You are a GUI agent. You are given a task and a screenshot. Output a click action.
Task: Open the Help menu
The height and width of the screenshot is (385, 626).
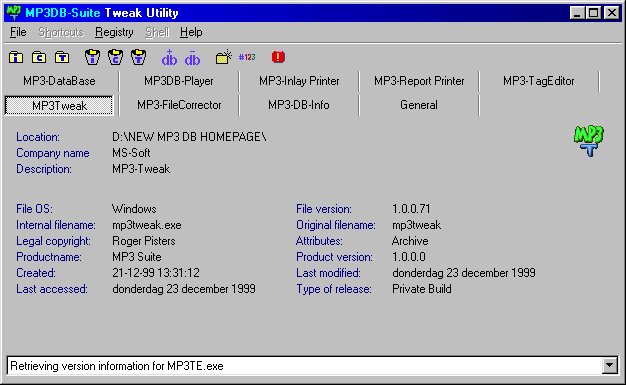point(191,32)
